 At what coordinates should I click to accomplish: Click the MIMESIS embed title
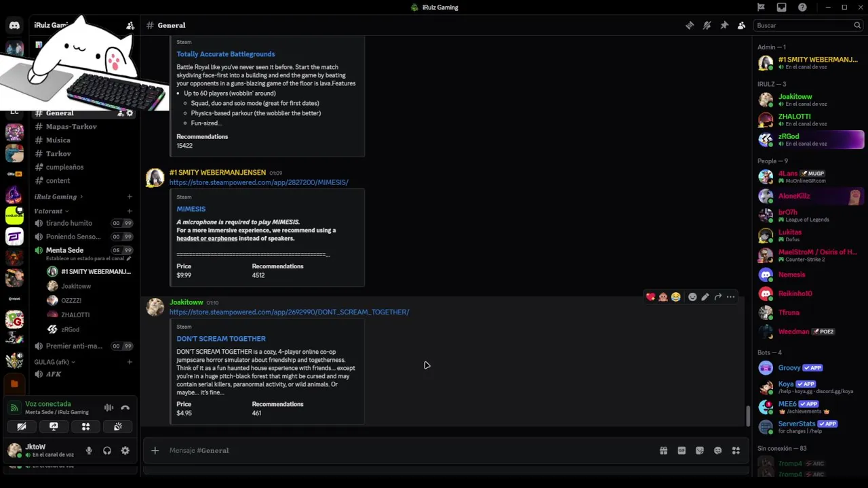pyautogui.click(x=191, y=209)
